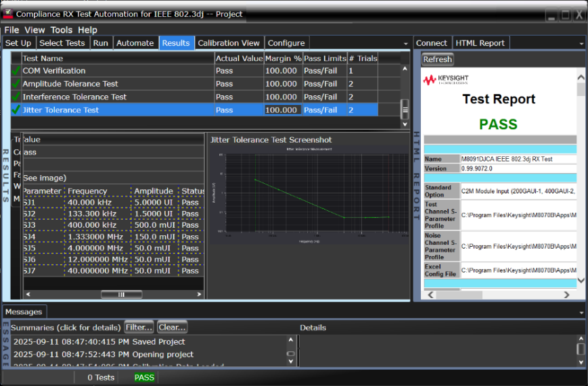This screenshot has width=588, height=386.
Task: Expand the Messages panel dropdown arrow
Action: click(x=582, y=312)
